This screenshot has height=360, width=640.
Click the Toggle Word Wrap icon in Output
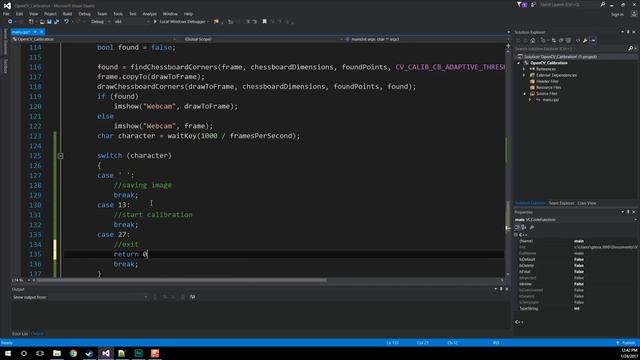click(192, 297)
